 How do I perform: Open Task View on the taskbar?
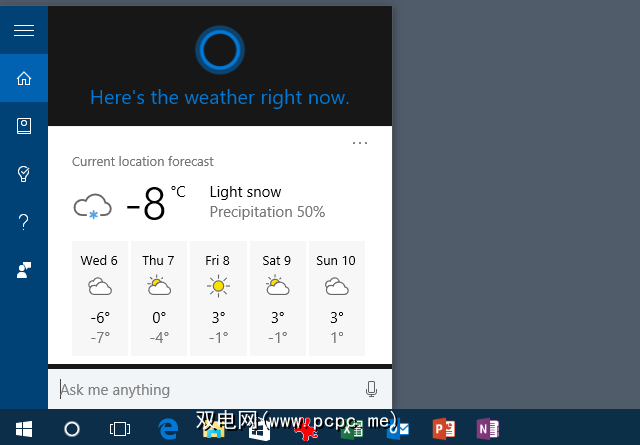120,429
